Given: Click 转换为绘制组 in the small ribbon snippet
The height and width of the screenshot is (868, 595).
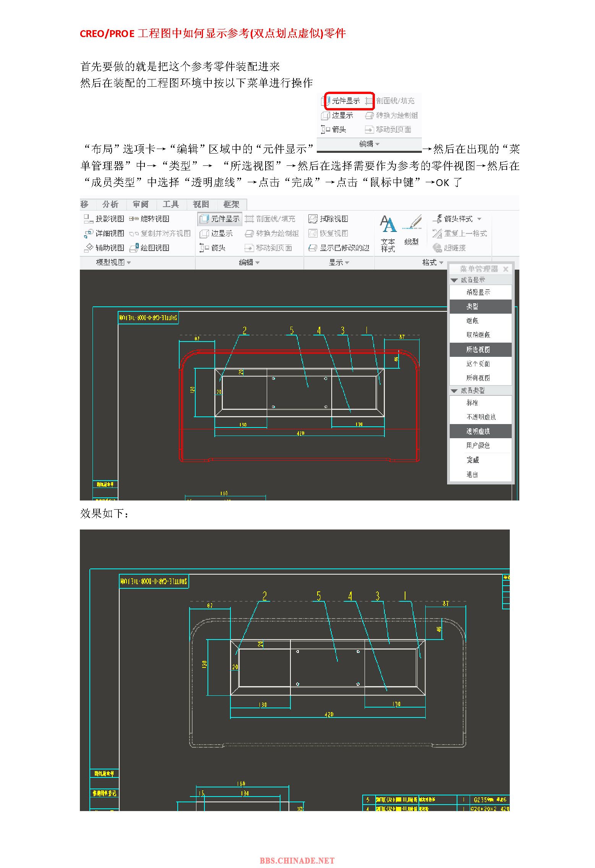Looking at the screenshot, I should pos(391,115).
